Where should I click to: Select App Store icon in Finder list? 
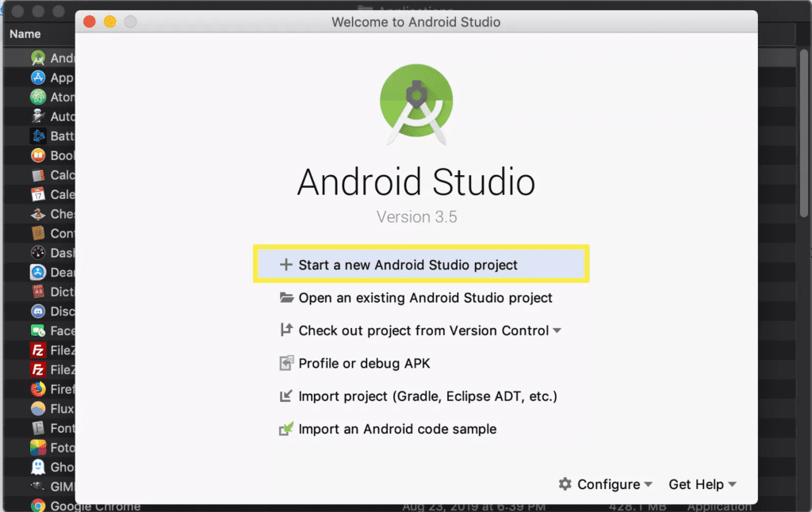tap(38, 78)
